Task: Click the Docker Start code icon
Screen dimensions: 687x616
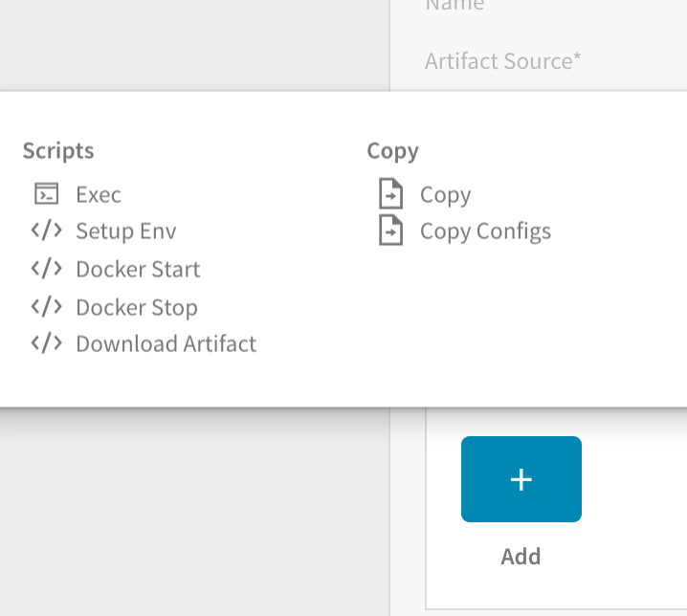Action: point(47,268)
